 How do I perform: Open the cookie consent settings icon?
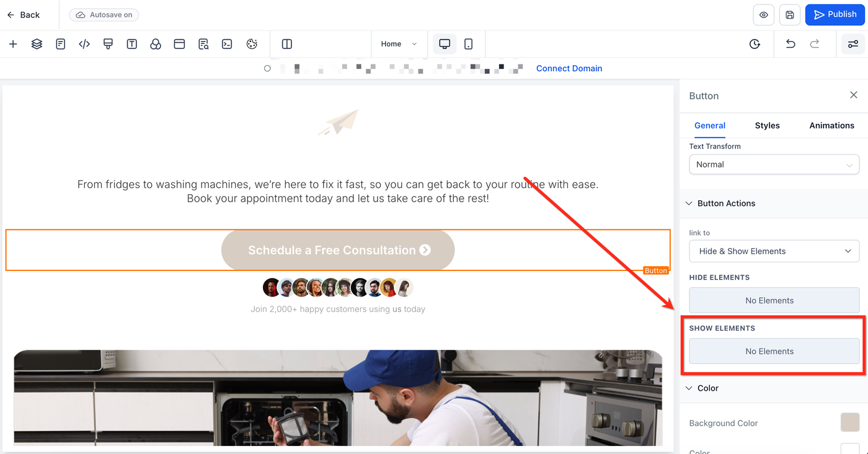click(252, 44)
